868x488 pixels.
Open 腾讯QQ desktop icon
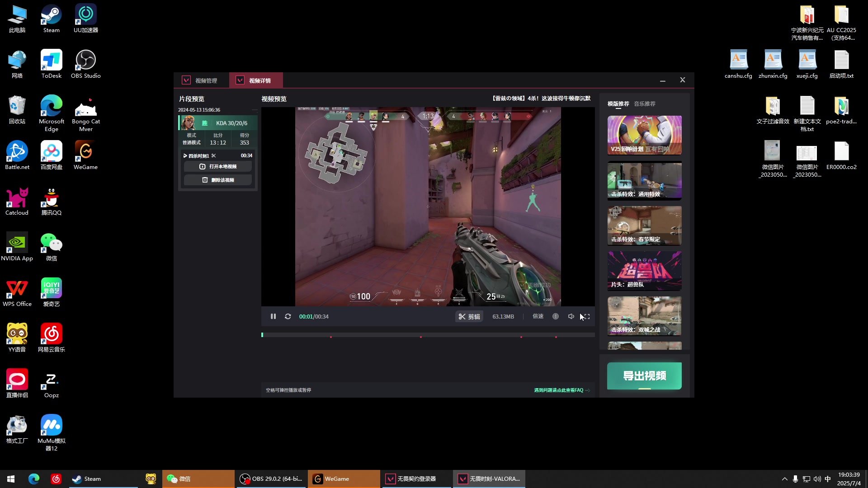coord(52,202)
